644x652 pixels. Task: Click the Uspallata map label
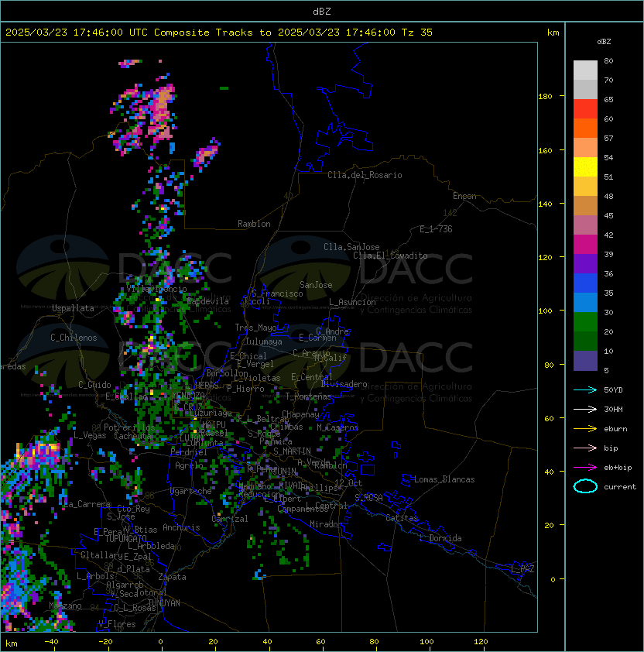pyautogui.click(x=73, y=308)
